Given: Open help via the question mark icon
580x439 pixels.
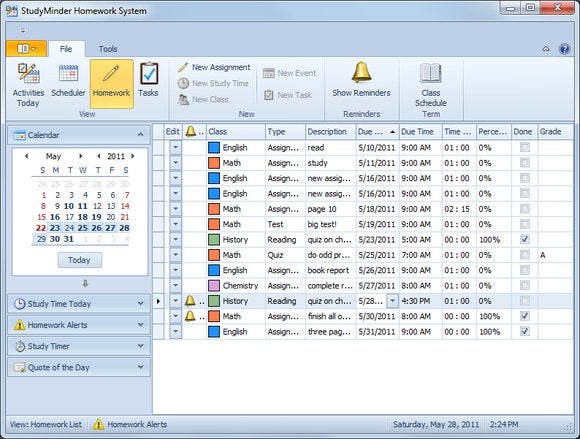Looking at the screenshot, I should pyautogui.click(x=564, y=49).
